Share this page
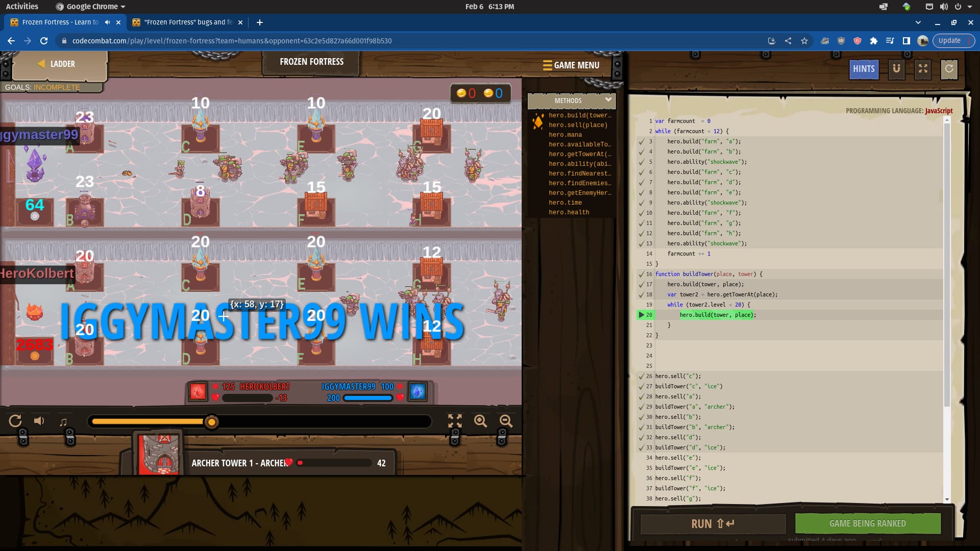Image resolution: width=980 pixels, height=551 pixels. click(x=788, y=41)
